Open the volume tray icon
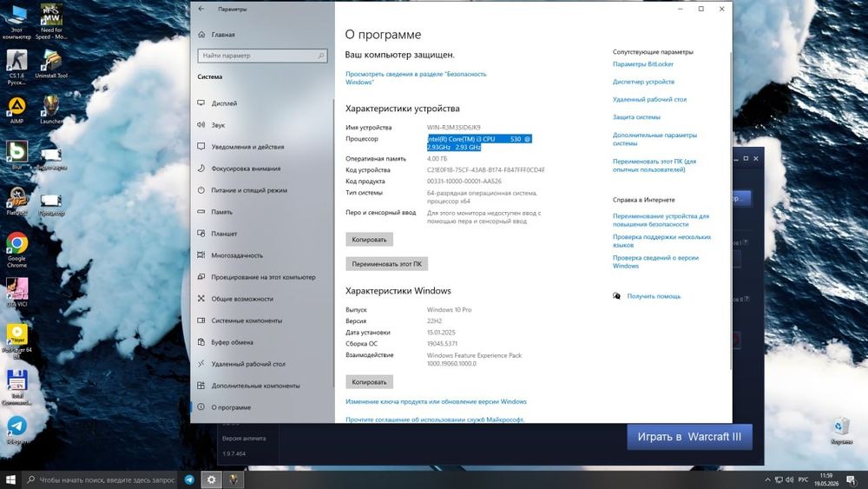 [789, 479]
